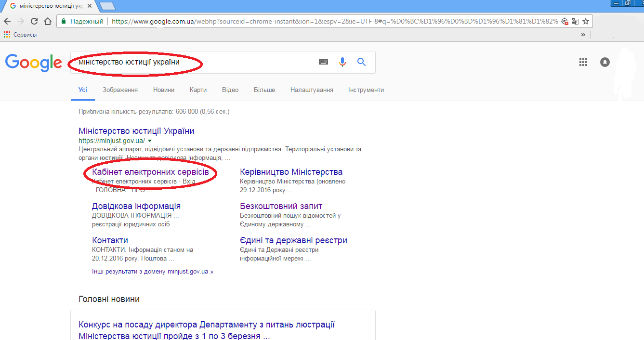Reload the current page
644x340 pixels.
click(x=34, y=21)
